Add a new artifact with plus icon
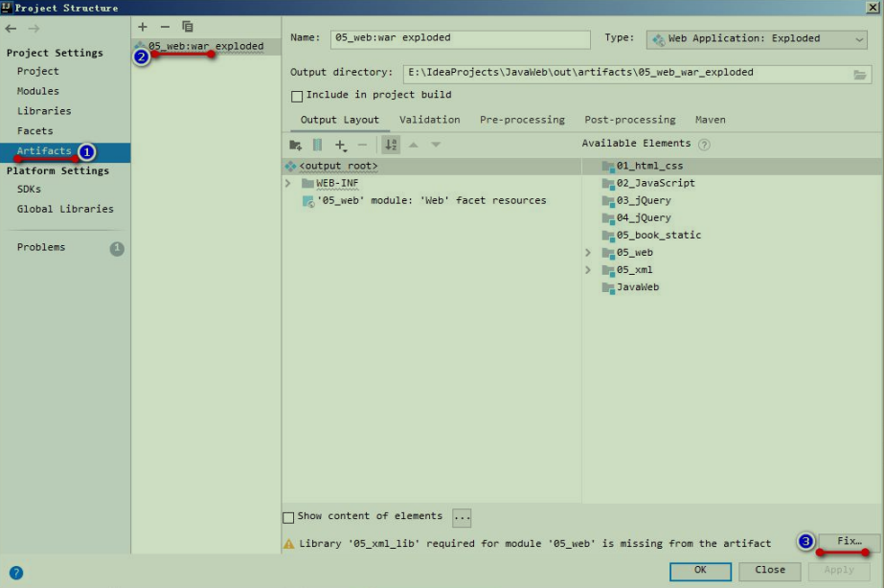The image size is (884, 588). [143, 27]
